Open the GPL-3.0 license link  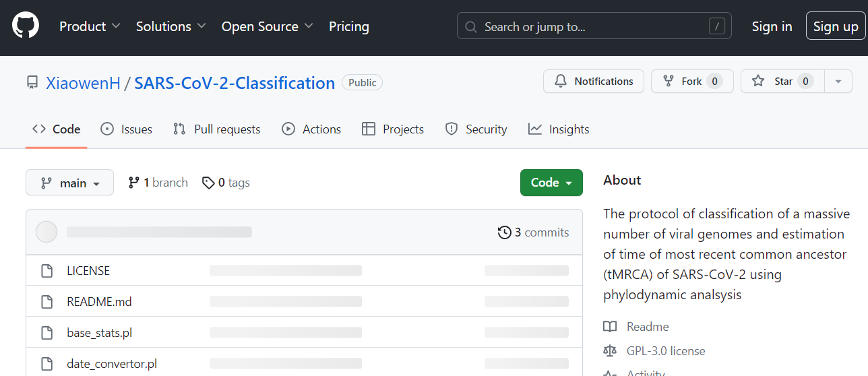point(666,351)
